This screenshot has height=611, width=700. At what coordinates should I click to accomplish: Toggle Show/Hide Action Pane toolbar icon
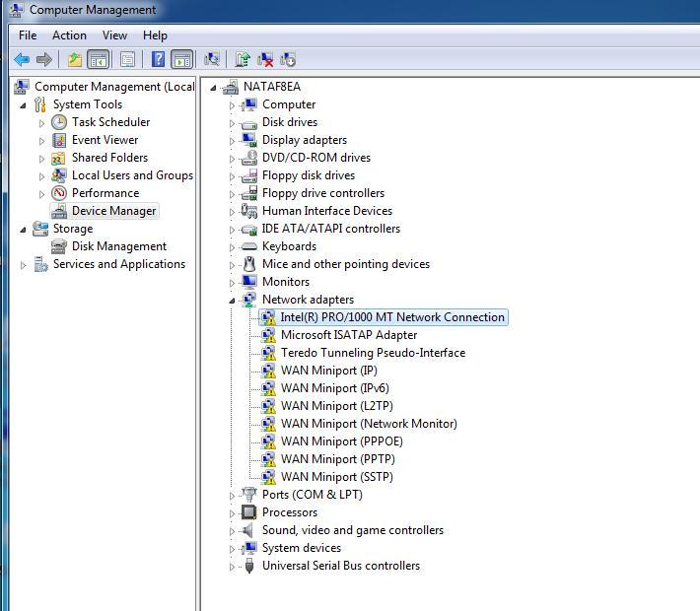point(182,59)
